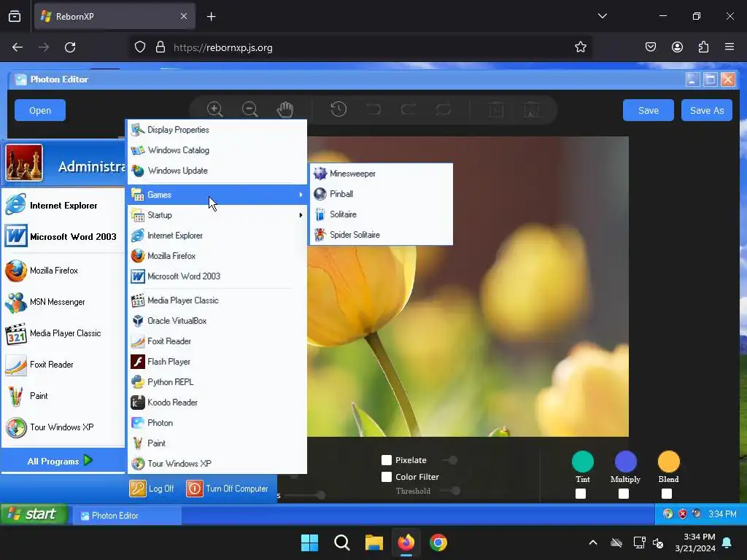This screenshot has width=747, height=560.
Task: Tick the checkbox under Blend
Action: point(667,494)
